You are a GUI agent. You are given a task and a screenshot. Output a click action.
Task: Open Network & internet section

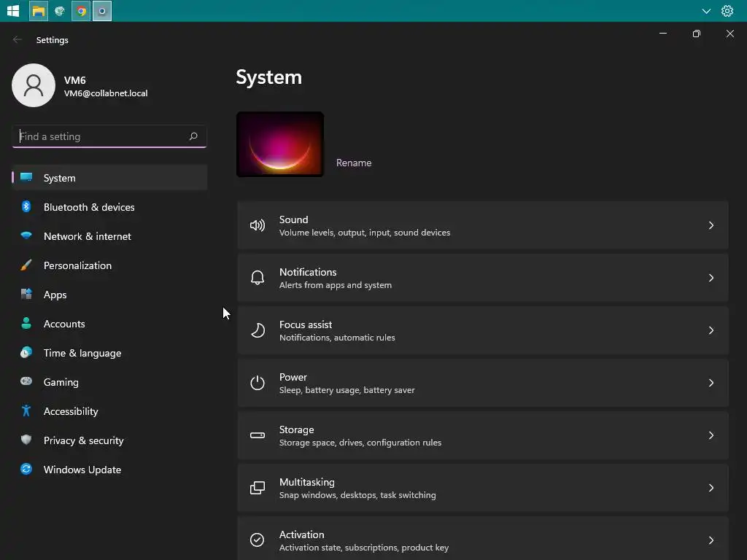coord(109,236)
